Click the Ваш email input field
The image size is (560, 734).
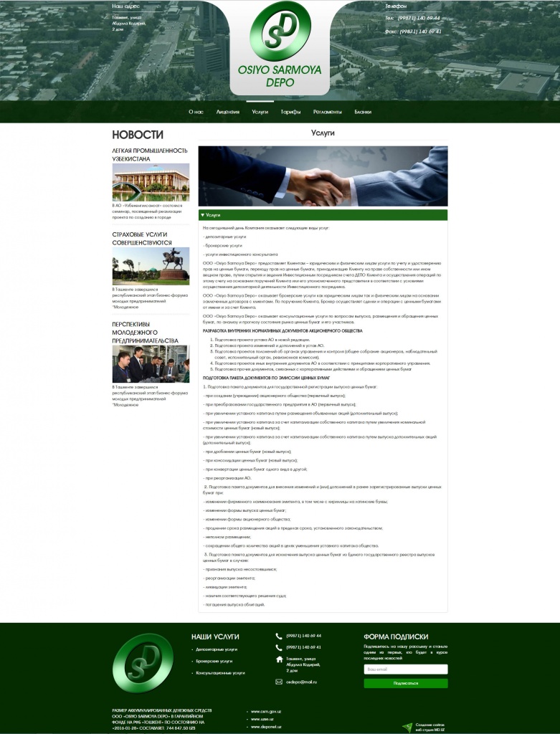405,669
